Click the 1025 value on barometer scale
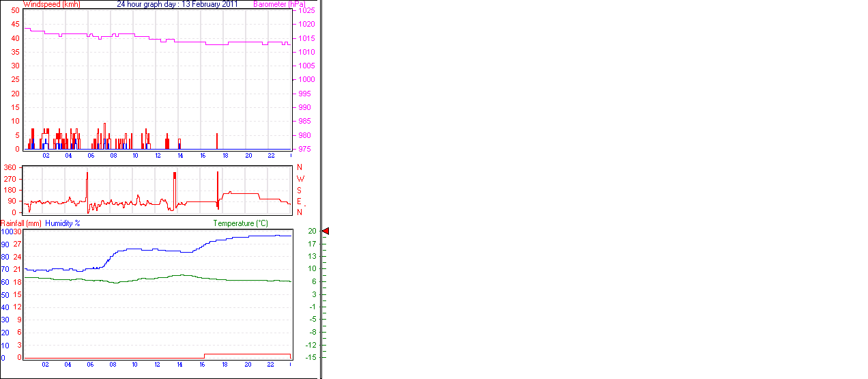This screenshot has width=868, height=379. [306, 11]
